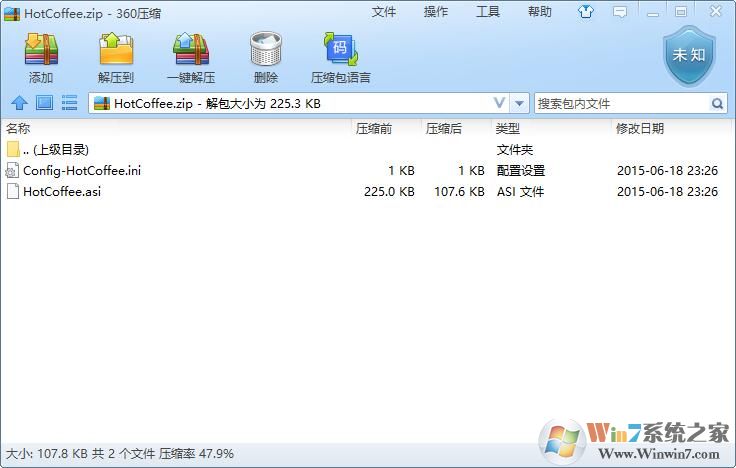Open the 压缩包语言 archive language tool
This screenshot has width=736, height=468.
(x=341, y=49)
